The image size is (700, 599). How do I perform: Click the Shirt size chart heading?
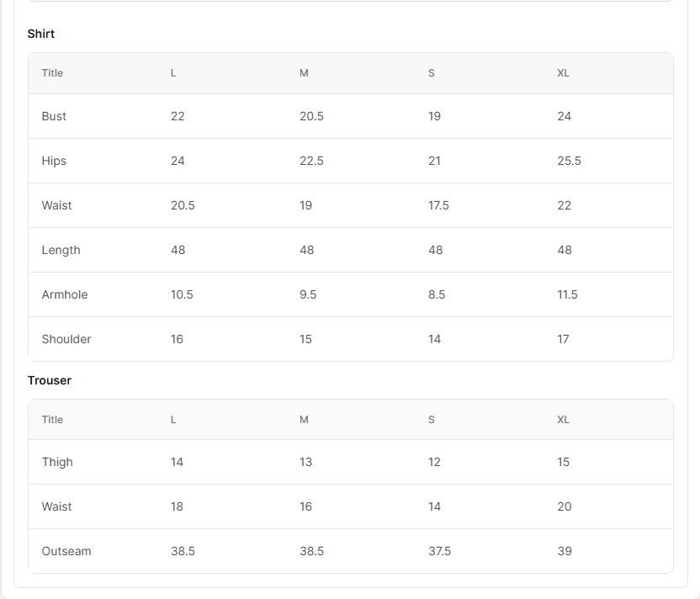point(41,34)
